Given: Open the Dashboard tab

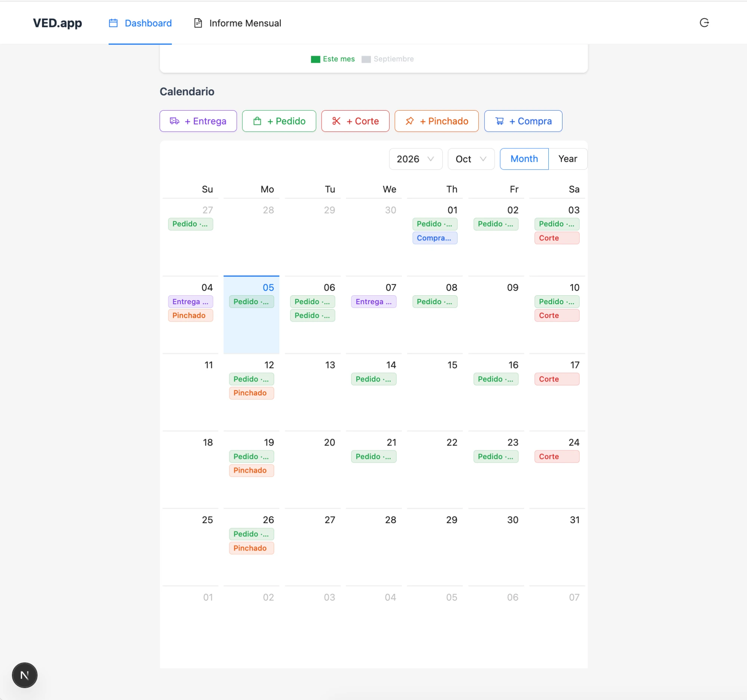Looking at the screenshot, I should 140,23.
